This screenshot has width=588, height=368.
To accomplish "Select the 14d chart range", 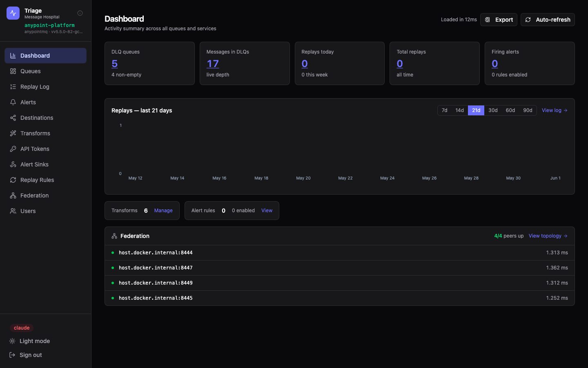I will coord(459,110).
